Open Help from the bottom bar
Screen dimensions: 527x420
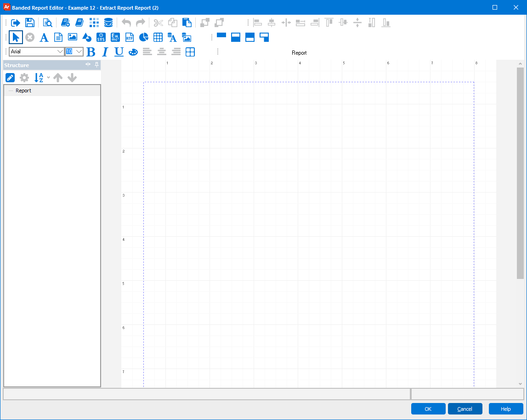point(505,409)
